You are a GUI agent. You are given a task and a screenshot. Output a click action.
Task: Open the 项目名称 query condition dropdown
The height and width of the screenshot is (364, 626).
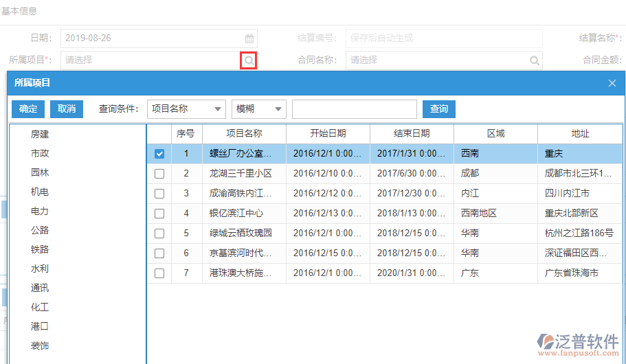coord(186,109)
